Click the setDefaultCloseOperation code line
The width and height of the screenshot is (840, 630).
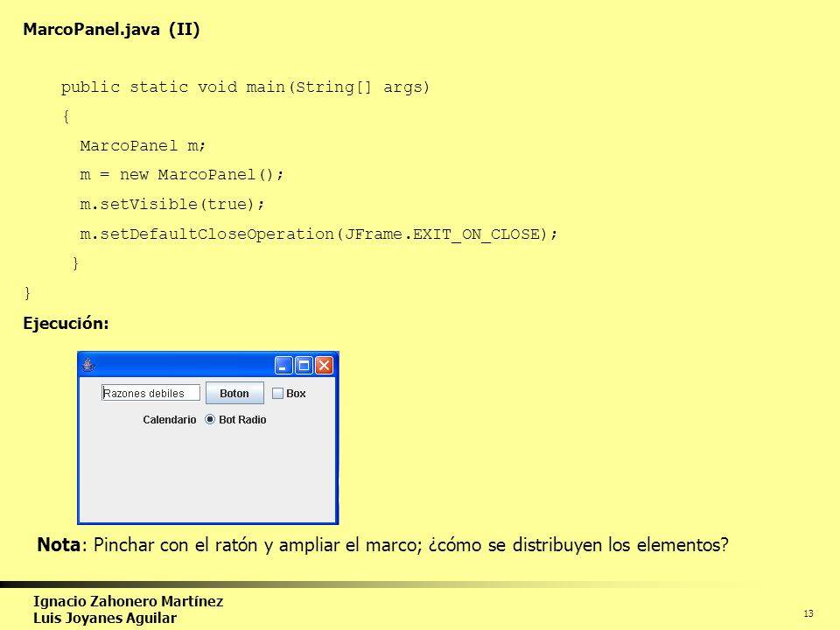coord(318,234)
